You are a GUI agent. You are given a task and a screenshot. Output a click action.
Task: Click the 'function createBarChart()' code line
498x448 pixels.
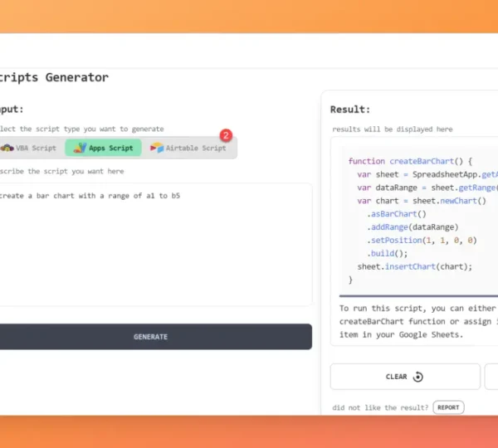[410, 161]
